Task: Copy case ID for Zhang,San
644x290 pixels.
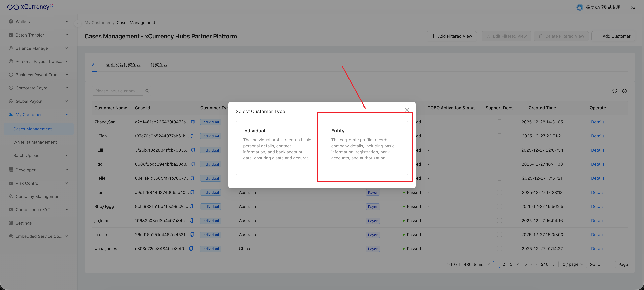Action: [x=193, y=122]
